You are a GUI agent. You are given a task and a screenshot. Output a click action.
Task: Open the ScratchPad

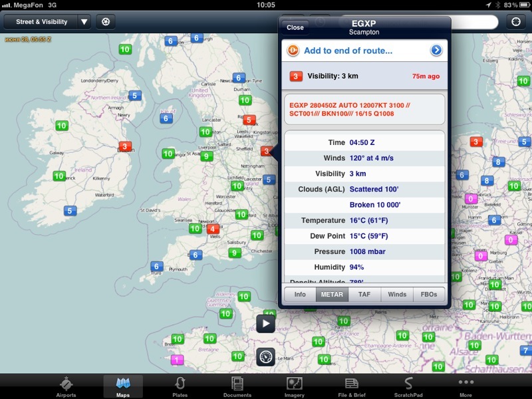tap(408, 386)
